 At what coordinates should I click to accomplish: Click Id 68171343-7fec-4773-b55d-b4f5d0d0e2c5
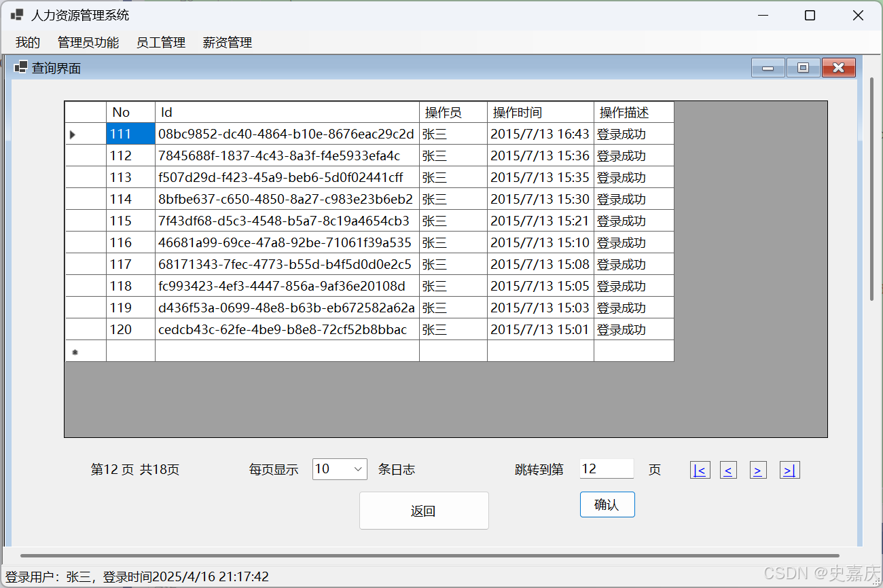[287, 264]
